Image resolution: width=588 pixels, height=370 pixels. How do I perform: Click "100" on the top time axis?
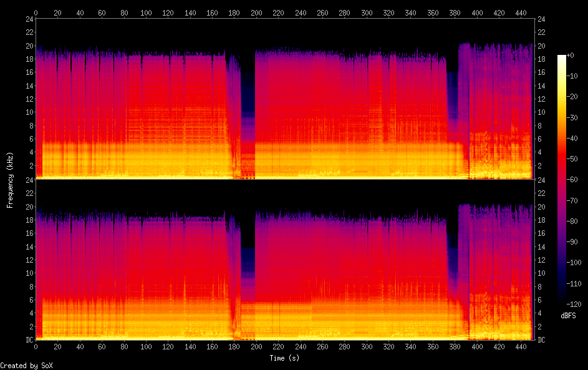point(146,12)
